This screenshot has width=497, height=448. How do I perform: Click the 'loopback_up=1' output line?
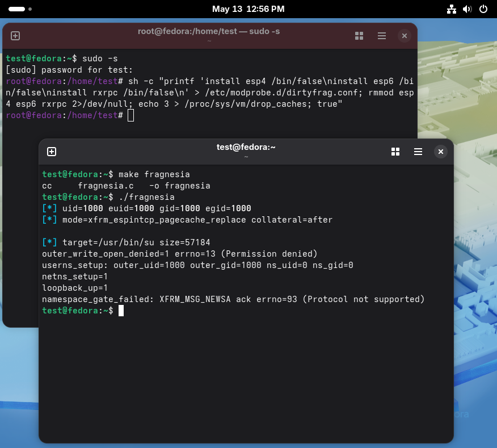pos(75,288)
